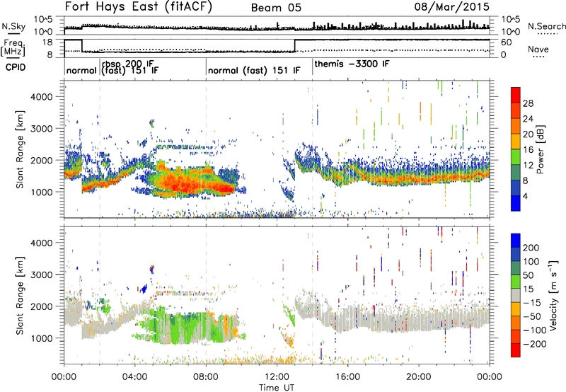The image size is (566, 392).
Task: Click the velocity panel 'Slant Range [km]' label
Action: (20, 296)
